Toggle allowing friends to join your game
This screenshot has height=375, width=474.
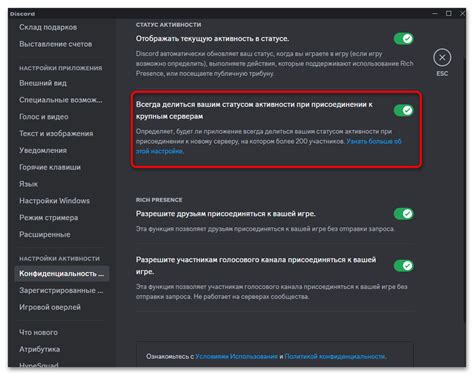tap(403, 214)
